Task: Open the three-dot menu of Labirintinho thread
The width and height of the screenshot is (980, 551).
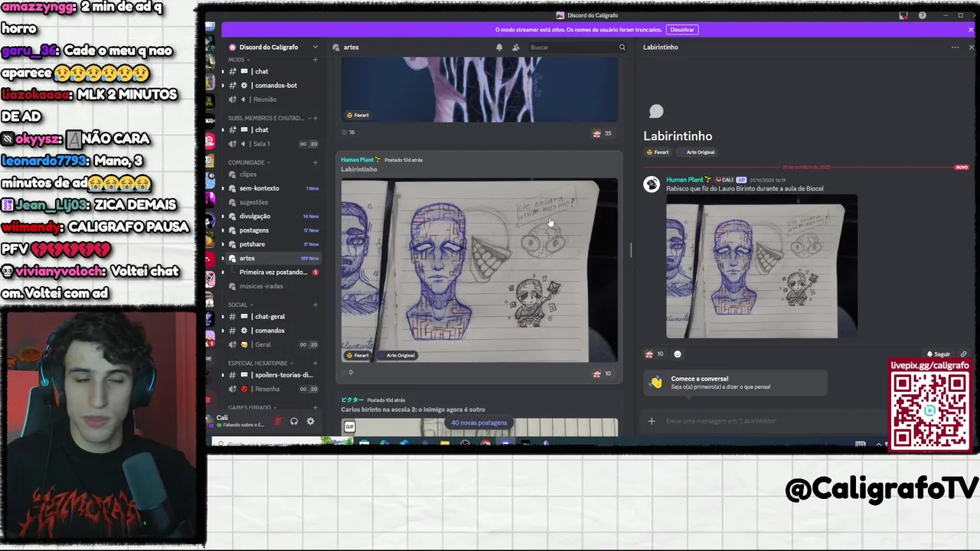Action: tap(955, 47)
